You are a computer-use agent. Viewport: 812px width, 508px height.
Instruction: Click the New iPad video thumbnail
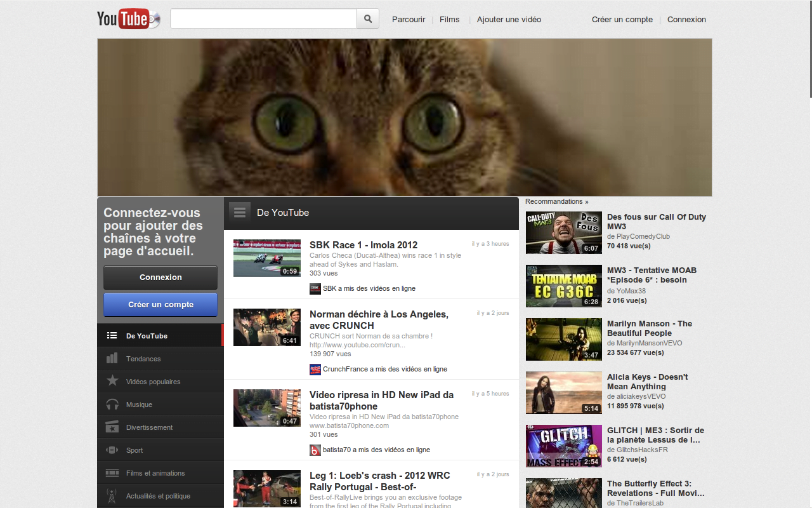coord(267,408)
